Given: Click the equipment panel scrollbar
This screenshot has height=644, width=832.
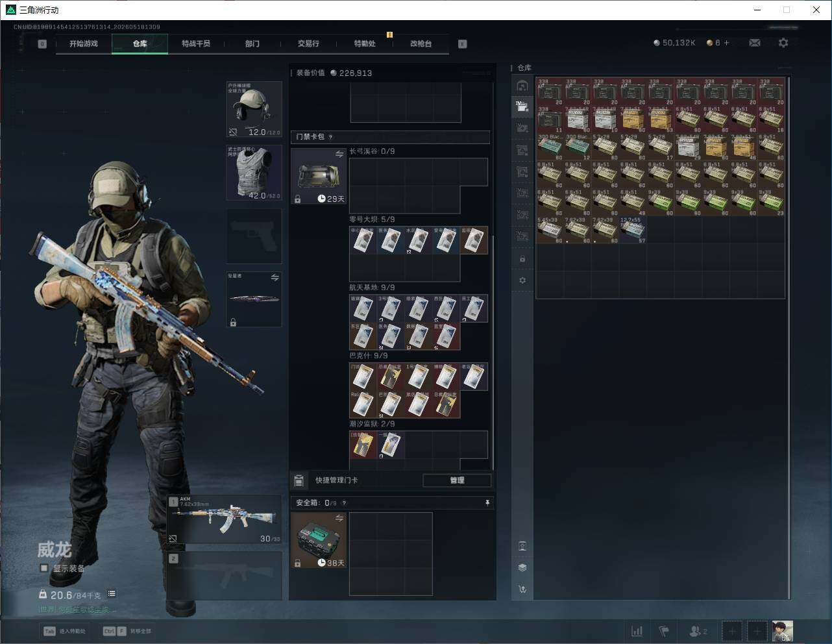Looking at the screenshot, I should (493, 352).
